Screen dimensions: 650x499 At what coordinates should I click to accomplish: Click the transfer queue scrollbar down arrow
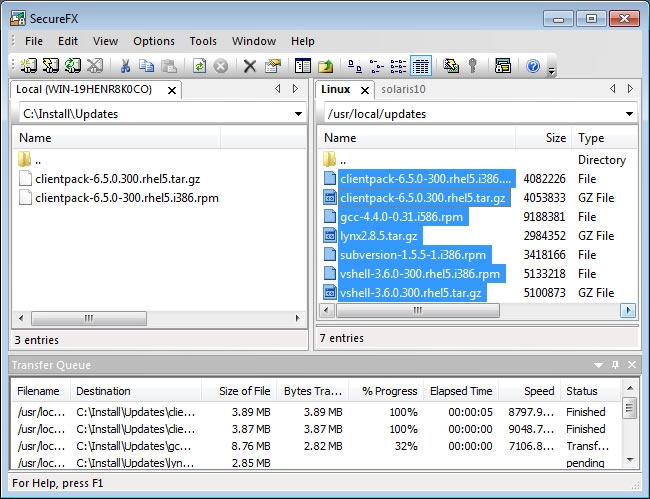coord(630,459)
